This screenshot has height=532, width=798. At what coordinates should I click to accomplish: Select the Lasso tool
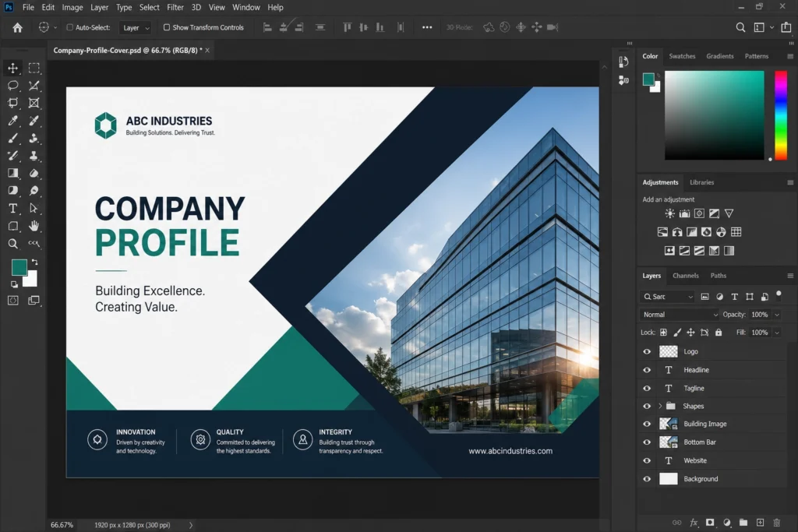(12, 86)
